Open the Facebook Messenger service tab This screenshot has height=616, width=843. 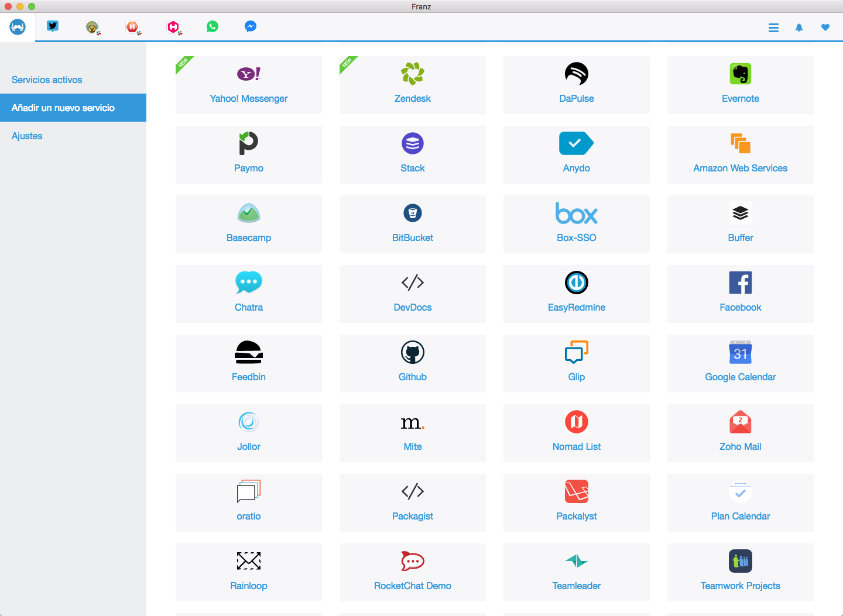[x=251, y=26]
